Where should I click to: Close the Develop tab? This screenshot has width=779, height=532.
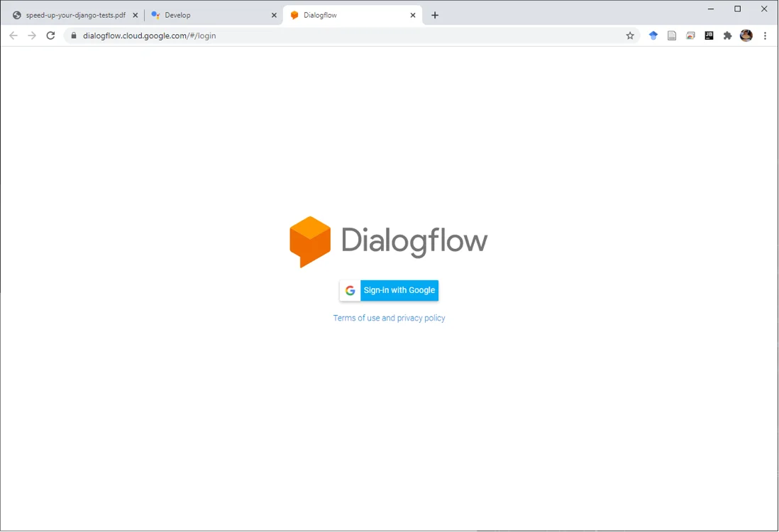click(x=274, y=16)
